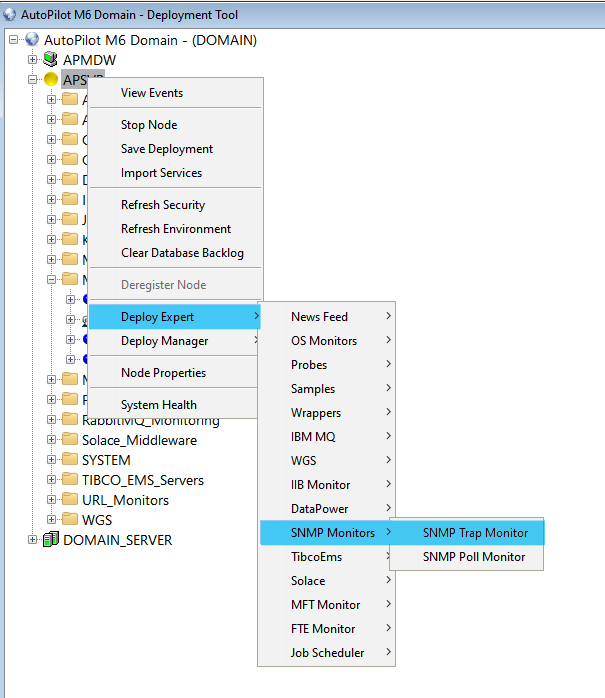The width and height of the screenshot is (605, 698).
Task: Open the Job Scheduler submenu
Action: pos(327,653)
